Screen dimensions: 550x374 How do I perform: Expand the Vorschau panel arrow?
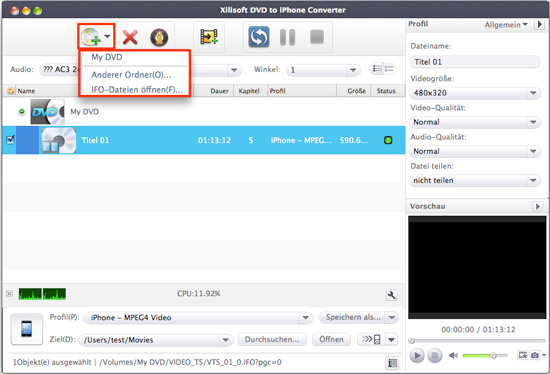point(537,206)
